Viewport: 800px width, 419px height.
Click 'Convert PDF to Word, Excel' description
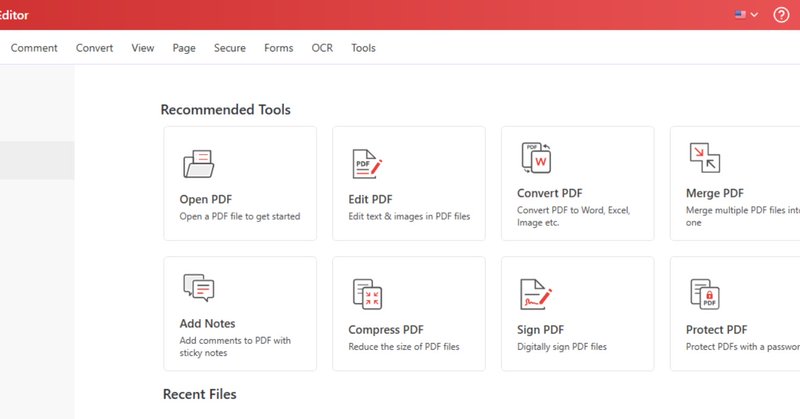574,216
